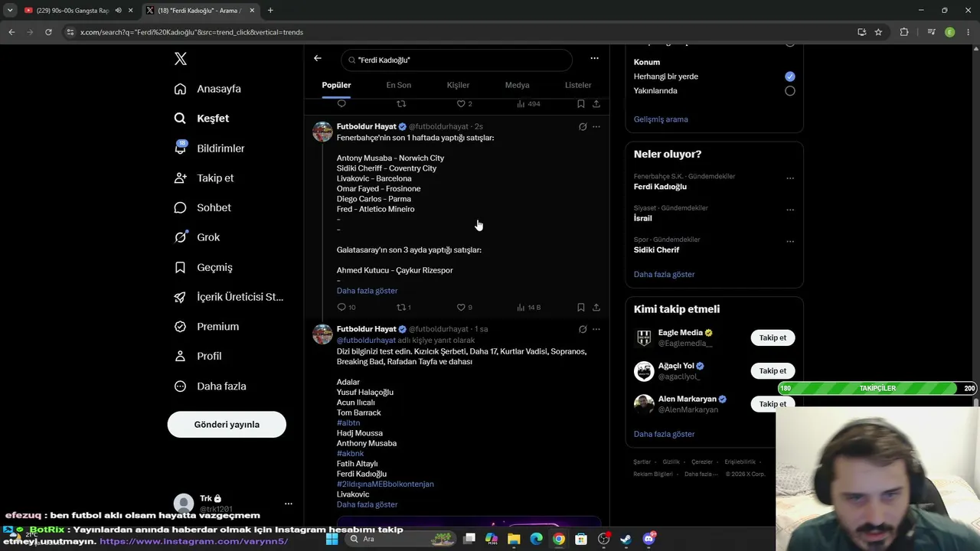The height and width of the screenshot is (551, 980).
Task: Open Chrome extensions puzzle icon
Action: coord(904,32)
